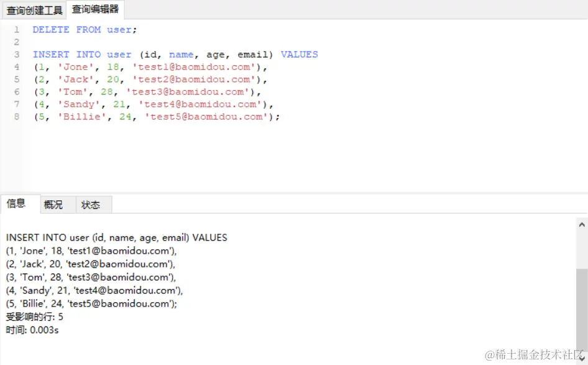Click output row with test1@baomidou.com

(x=91, y=251)
